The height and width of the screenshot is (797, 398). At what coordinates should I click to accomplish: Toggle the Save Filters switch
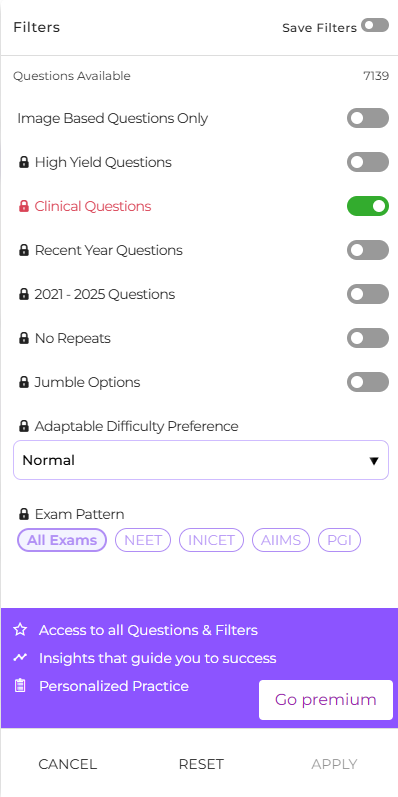(x=375, y=25)
